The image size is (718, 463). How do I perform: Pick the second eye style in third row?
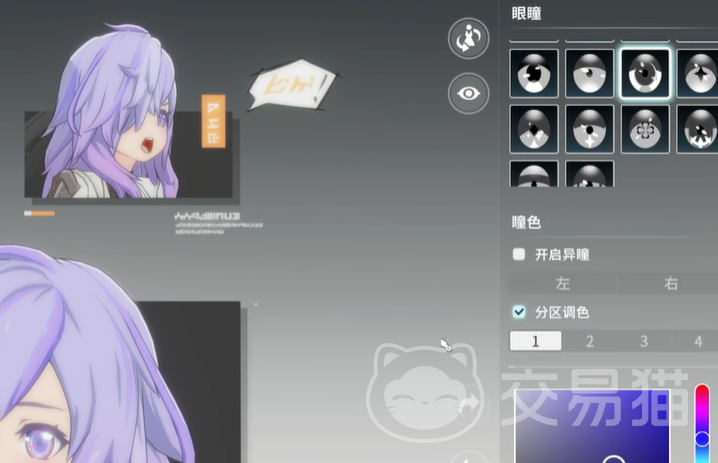pos(589,174)
